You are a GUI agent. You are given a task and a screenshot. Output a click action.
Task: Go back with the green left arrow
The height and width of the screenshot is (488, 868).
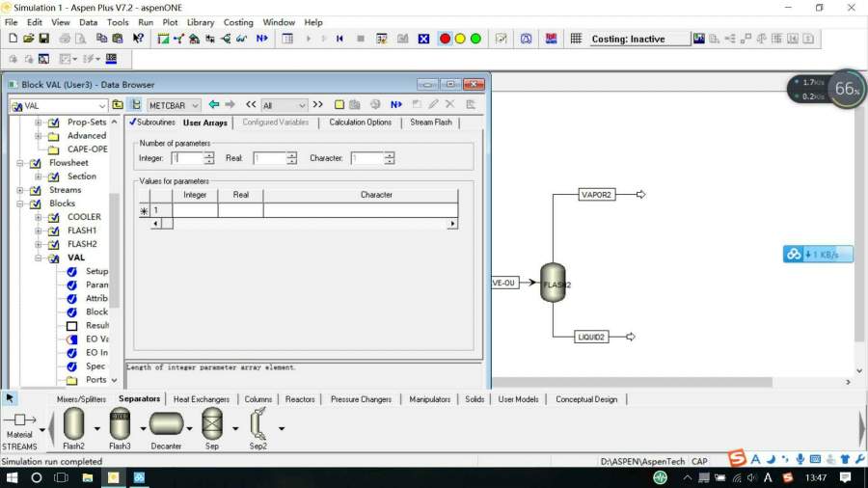pos(214,104)
